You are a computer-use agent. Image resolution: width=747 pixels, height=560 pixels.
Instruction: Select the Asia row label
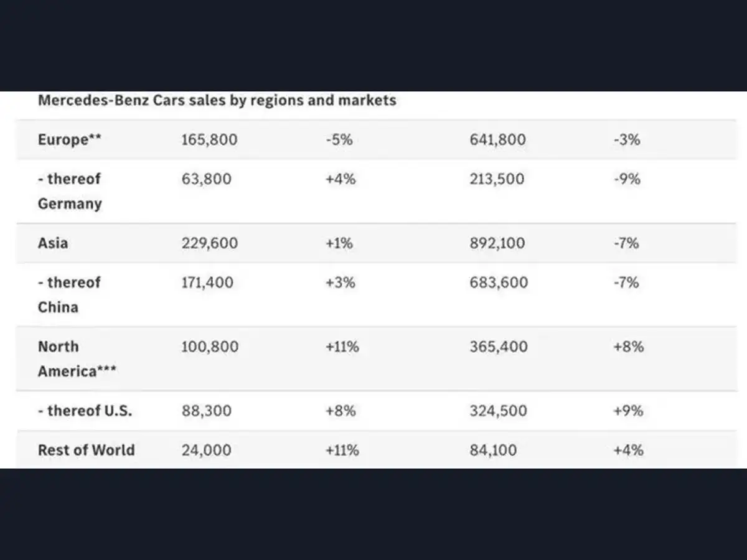click(53, 243)
